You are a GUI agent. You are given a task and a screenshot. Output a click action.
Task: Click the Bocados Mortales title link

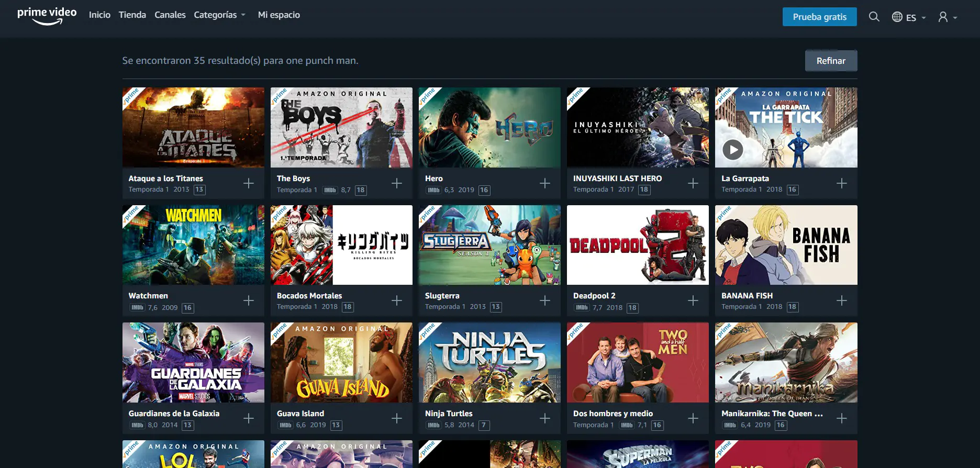(x=309, y=296)
